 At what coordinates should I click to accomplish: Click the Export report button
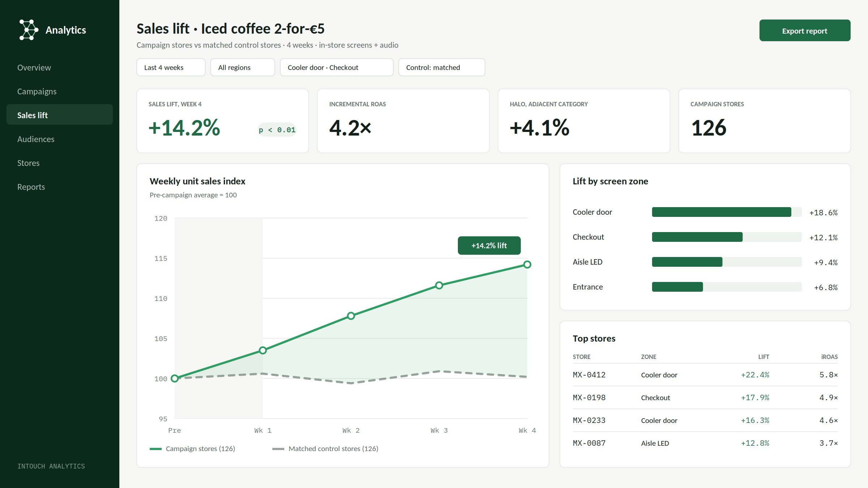805,30
